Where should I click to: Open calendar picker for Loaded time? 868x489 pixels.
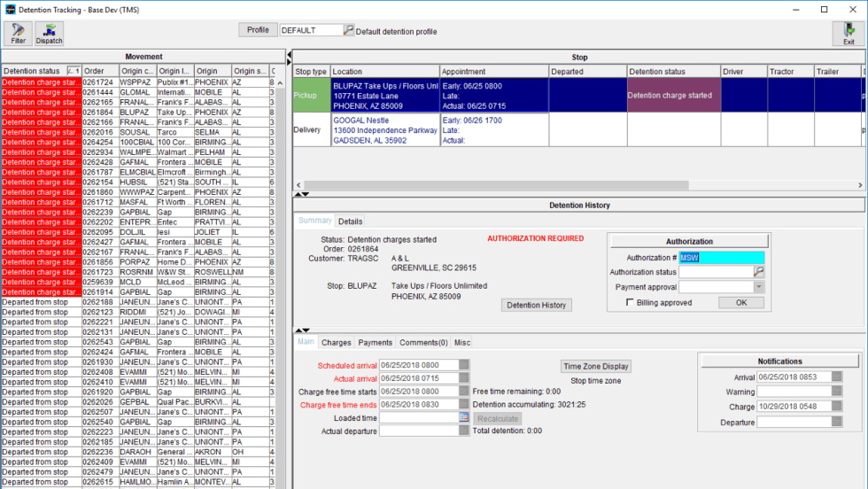(x=464, y=417)
